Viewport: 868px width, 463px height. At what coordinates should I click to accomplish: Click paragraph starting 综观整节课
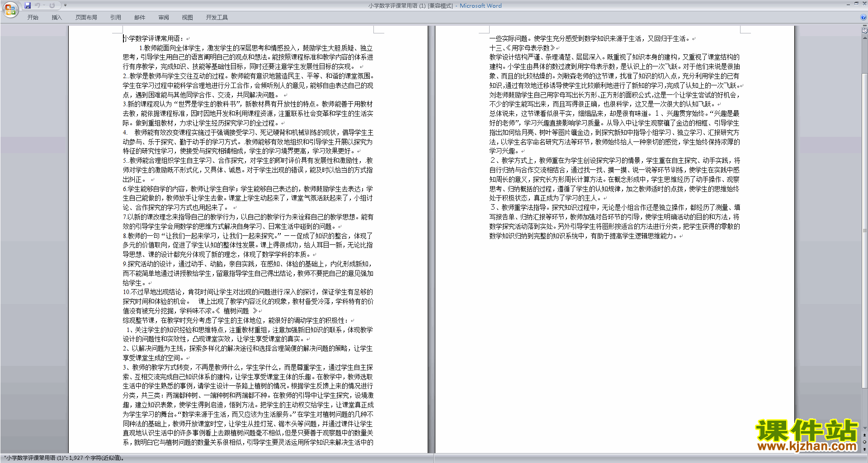(236, 320)
